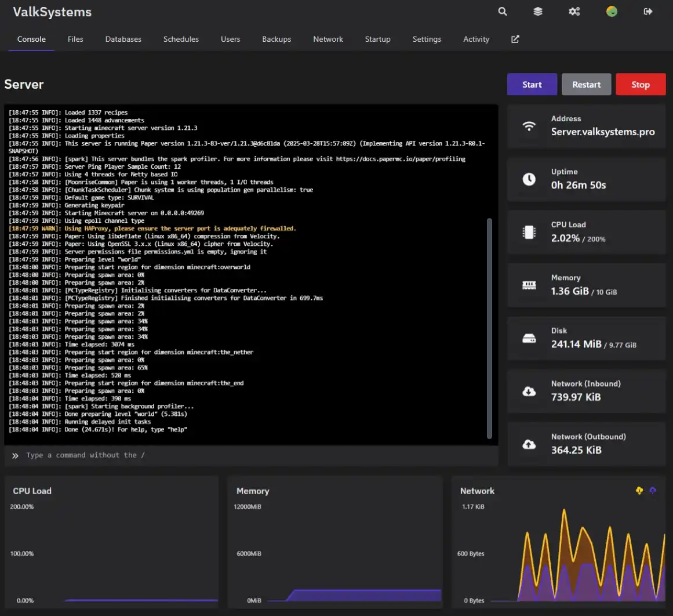This screenshot has width=673, height=616.
Task: Open the Backups tab
Action: click(x=277, y=39)
